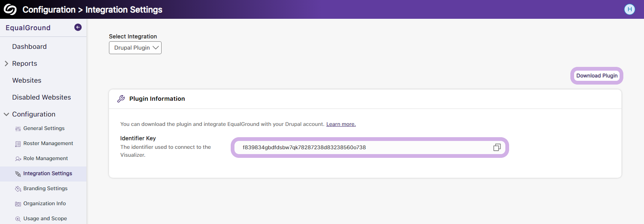Click the Identifier Key text field
This screenshot has height=224, width=644.
point(361,147)
